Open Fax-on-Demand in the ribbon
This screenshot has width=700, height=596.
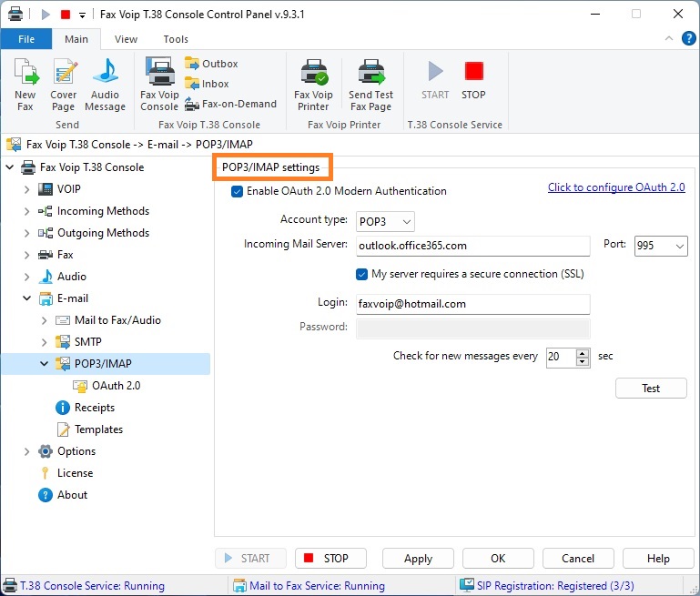coord(231,104)
